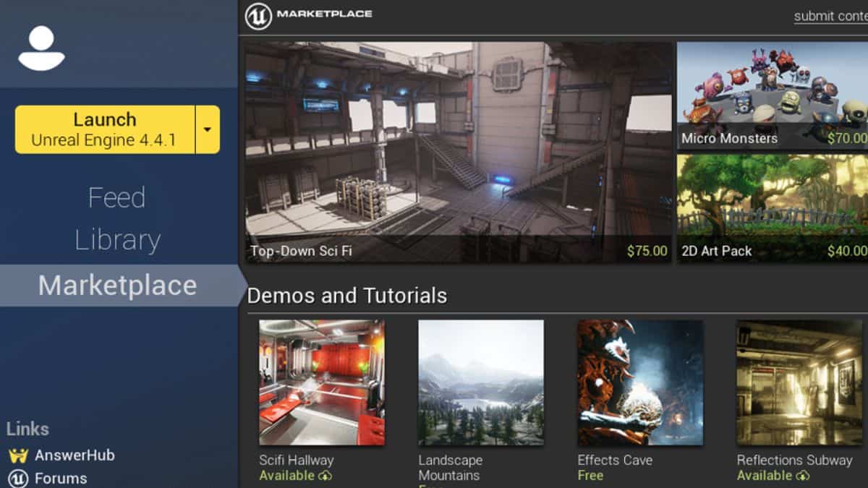Launch Unreal Engine 4.4.1

tap(105, 129)
